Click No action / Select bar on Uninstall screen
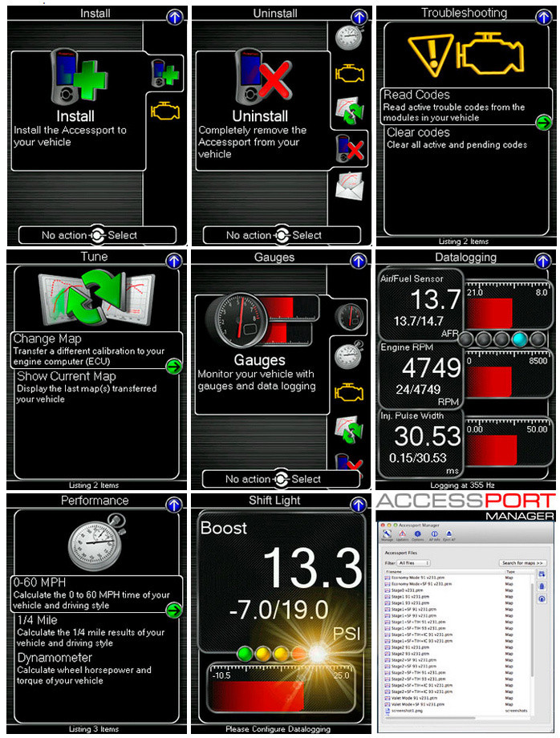560x738 pixels. pyautogui.click(x=282, y=235)
